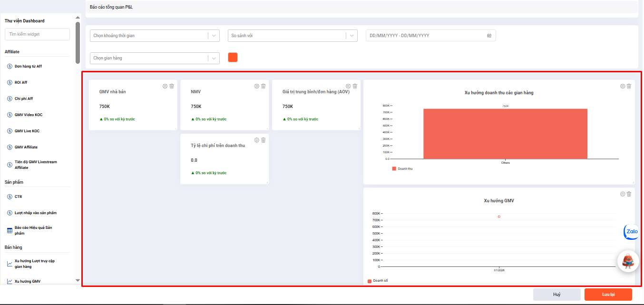This screenshot has width=644, height=305.
Task: Click the Huỷ button
Action: pyautogui.click(x=556, y=295)
